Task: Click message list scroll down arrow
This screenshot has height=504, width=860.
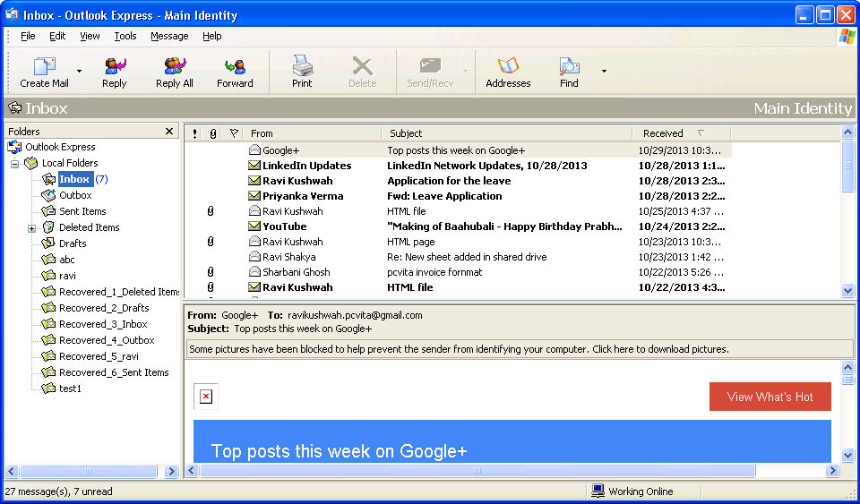Action: coord(848,290)
